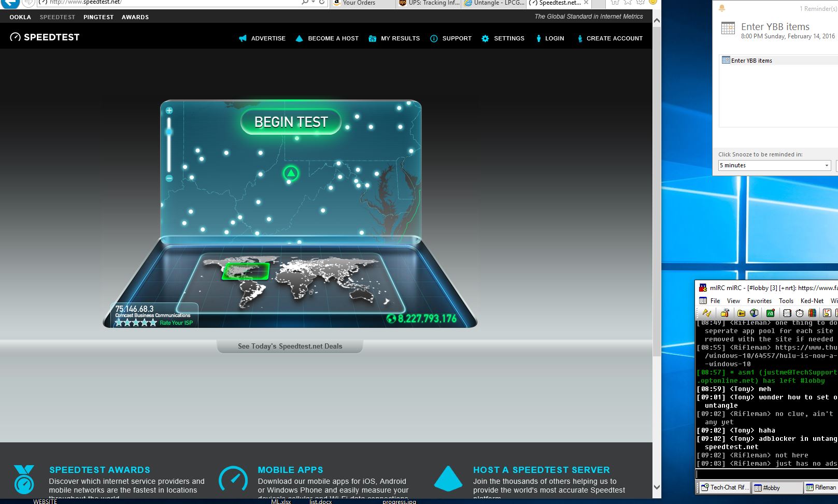The height and width of the screenshot is (504, 838).
Task: Click mIRC send file icon
Action: (827, 313)
